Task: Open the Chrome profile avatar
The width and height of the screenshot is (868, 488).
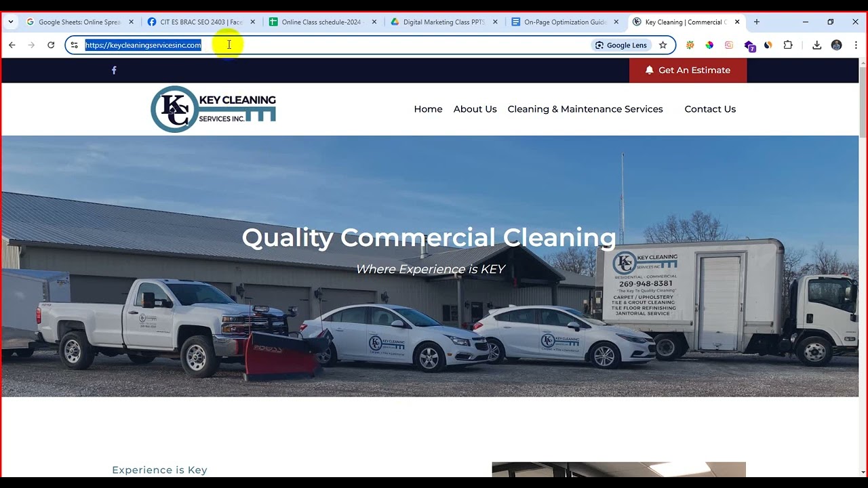Action: click(x=836, y=45)
